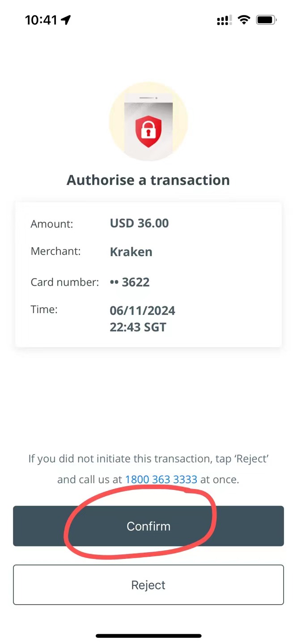Tap the cellular signal icon
Screen dimensions: 297x644
[224, 20]
